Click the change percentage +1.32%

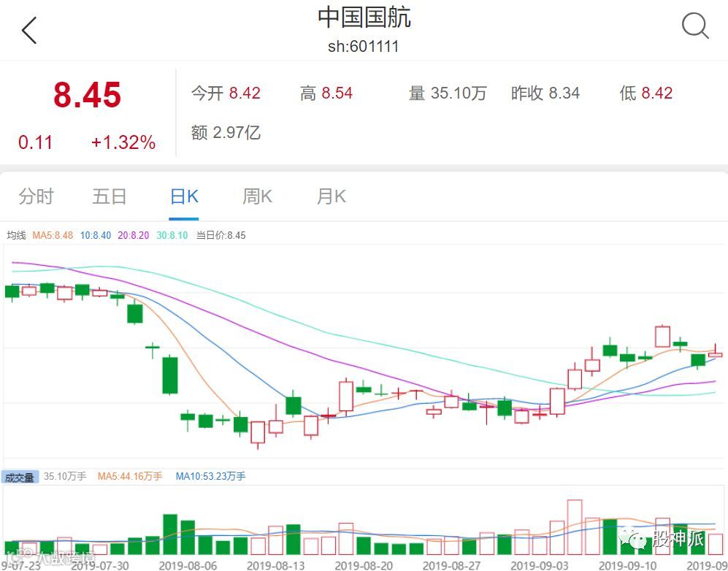[123, 142]
